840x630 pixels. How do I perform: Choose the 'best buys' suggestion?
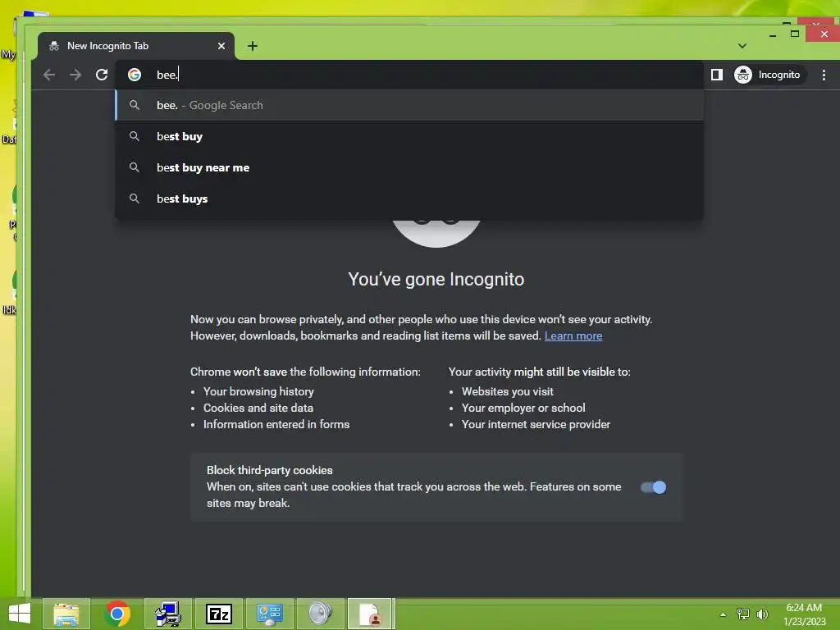tap(409, 199)
